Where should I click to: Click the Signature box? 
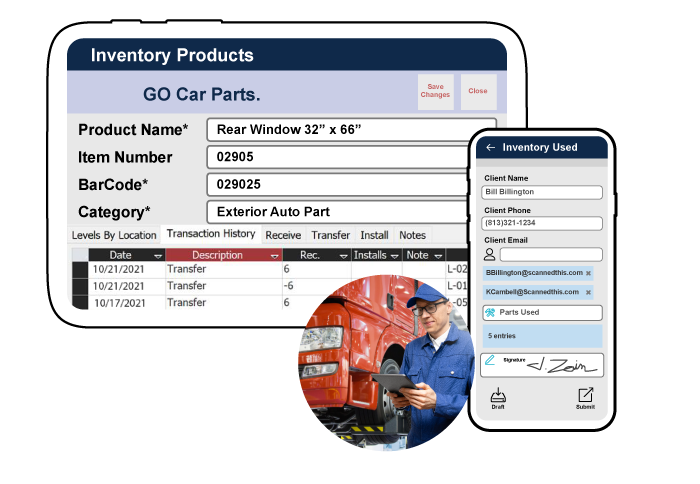[x=542, y=365]
